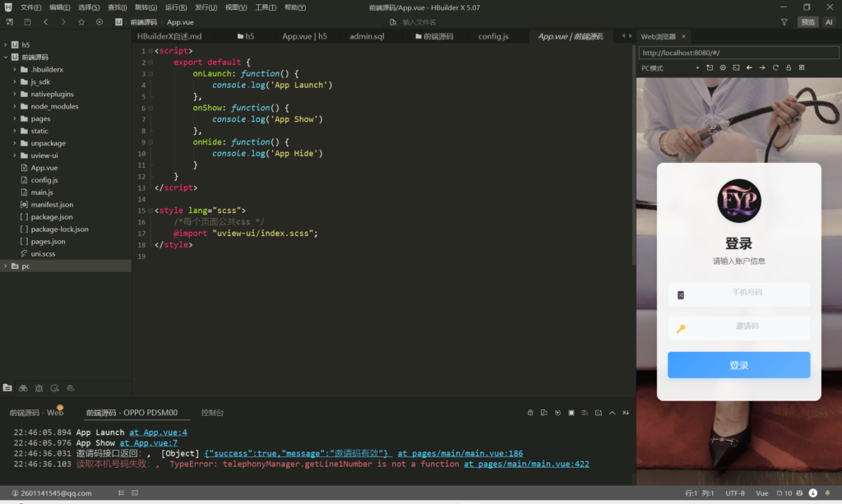Toggle fold marker on code line 3
This screenshot has width=842, height=504.
pos(150,73)
